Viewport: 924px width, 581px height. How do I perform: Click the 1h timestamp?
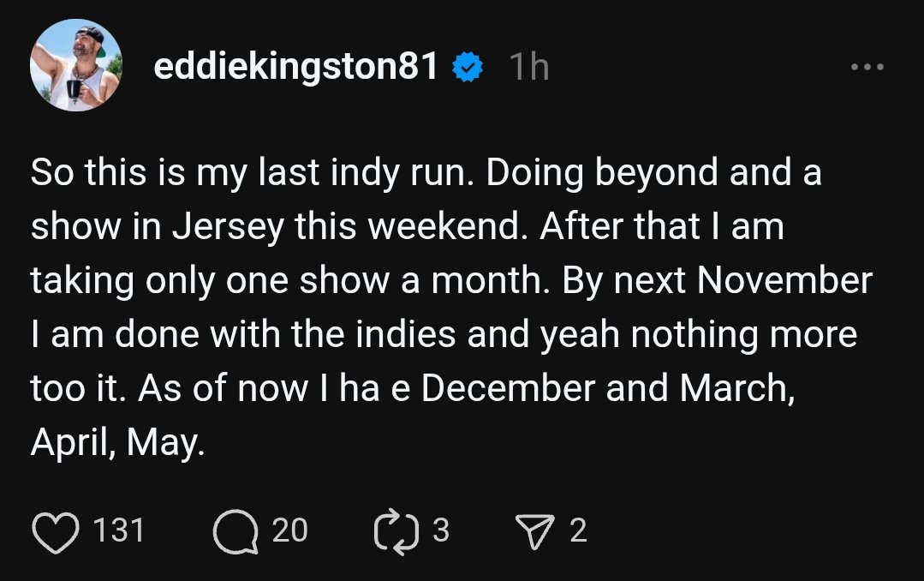click(x=528, y=67)
